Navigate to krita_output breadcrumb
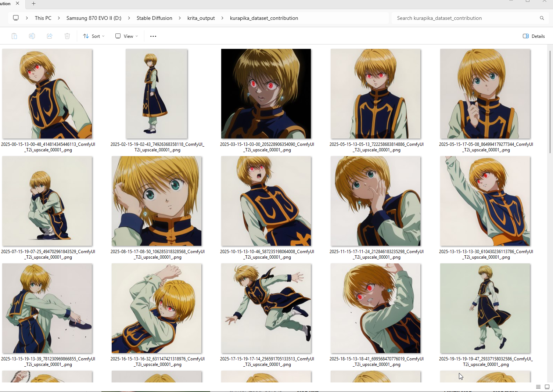Viewport: 553px width, 392px height. click(201, 18)
